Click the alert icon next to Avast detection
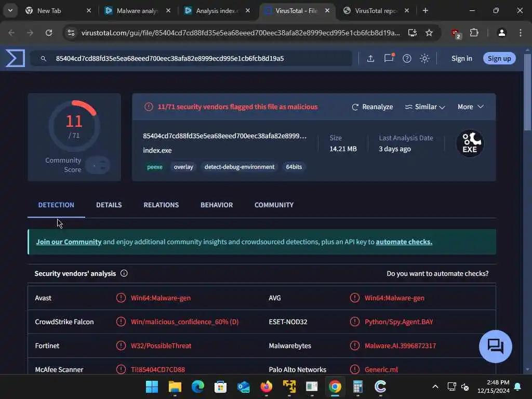532x399 pixels. (x=121, y=298)
